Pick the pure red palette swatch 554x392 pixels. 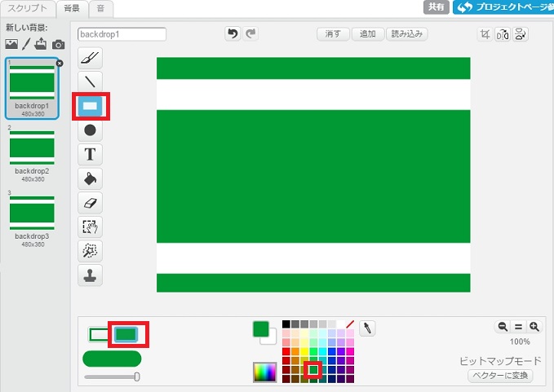point(286,351)
